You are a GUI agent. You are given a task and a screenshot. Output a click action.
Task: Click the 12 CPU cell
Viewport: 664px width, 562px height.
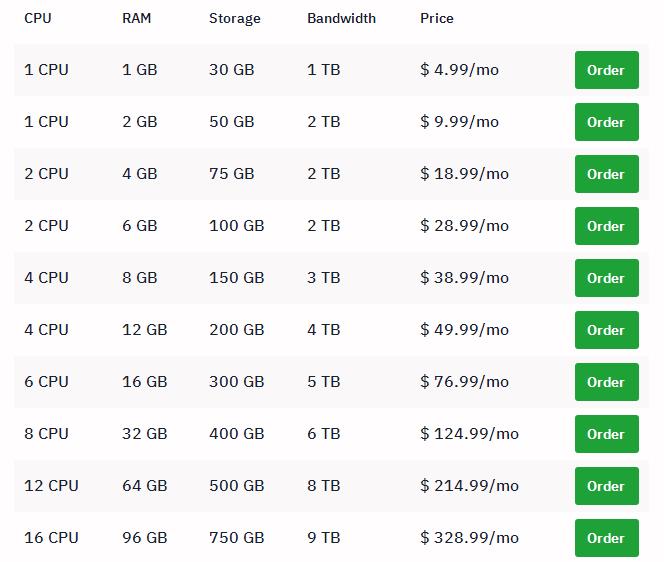point(51,486)
